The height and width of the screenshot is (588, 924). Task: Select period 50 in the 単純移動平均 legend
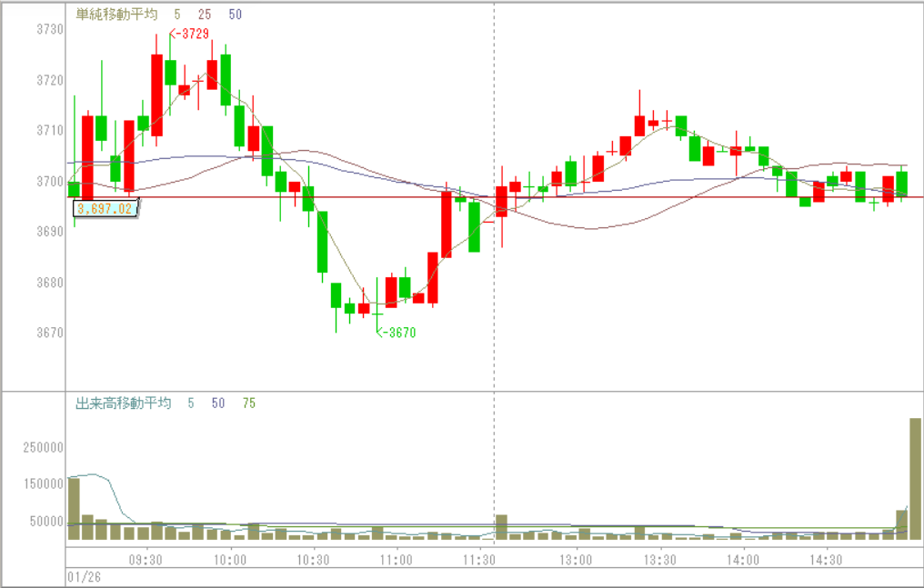tap(236, 15)
